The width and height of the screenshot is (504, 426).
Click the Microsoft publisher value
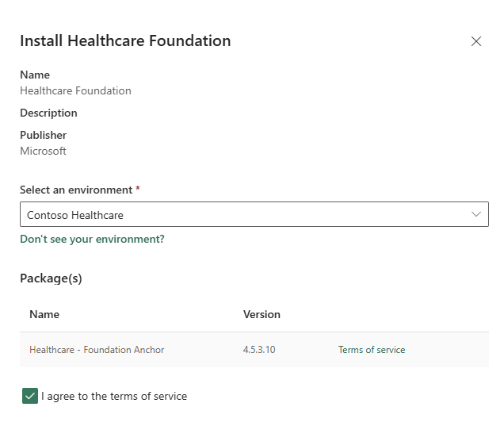click(x=43, y=151)
